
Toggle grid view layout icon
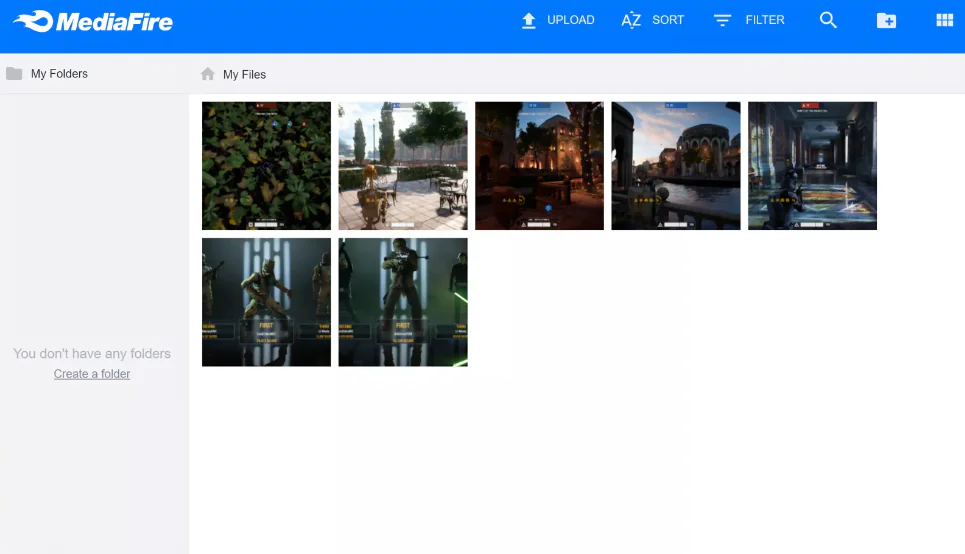(x=944, y=20)
